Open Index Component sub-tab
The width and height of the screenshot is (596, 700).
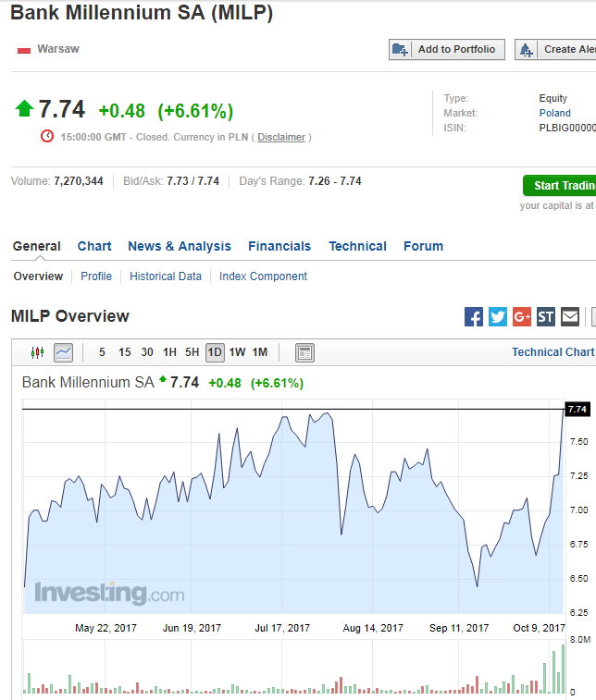point(263,276)
